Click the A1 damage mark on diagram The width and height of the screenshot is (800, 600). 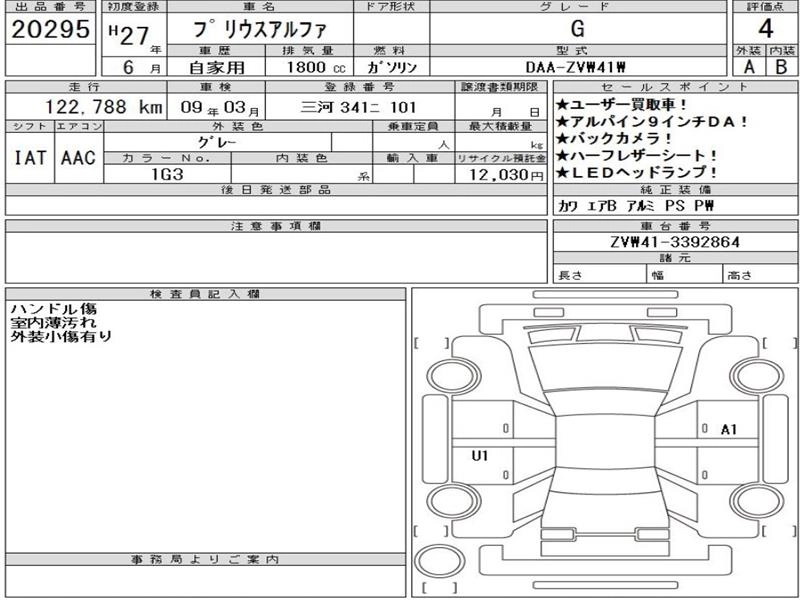coord(729,430)
